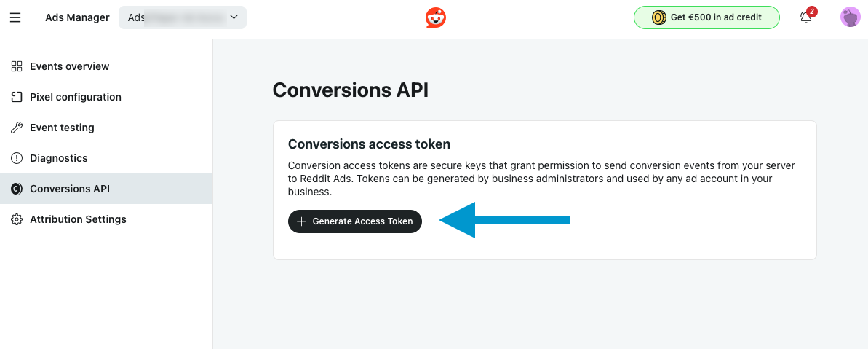Image resolution: width=868 pixels, height=349 pixels.
Task: Go to Events overview
Action: 70,66
